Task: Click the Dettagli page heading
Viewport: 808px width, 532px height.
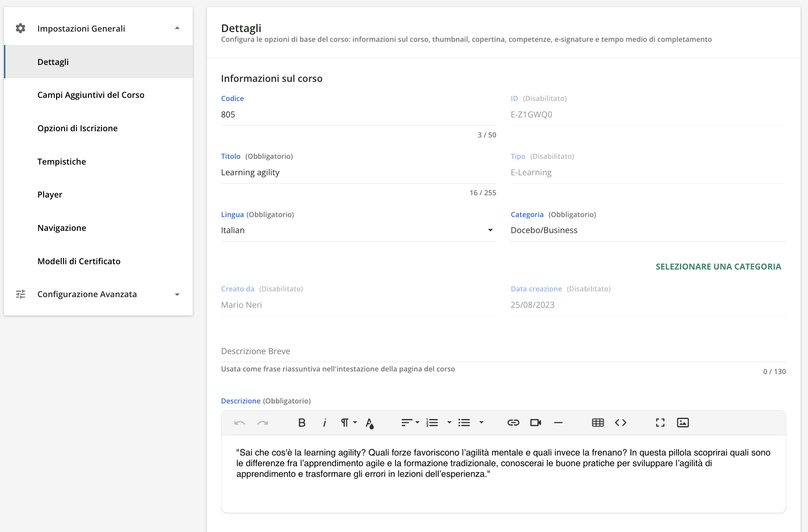Action: tap(241, 28)
